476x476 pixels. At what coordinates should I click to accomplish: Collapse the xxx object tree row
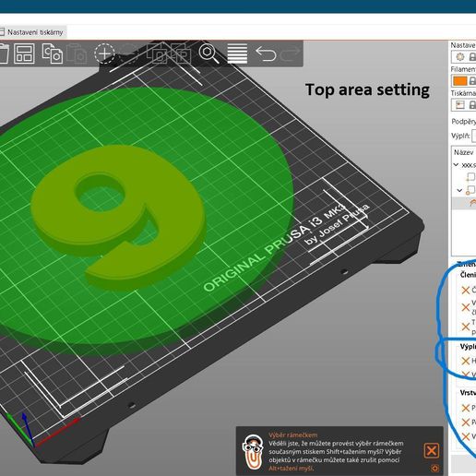457,165
